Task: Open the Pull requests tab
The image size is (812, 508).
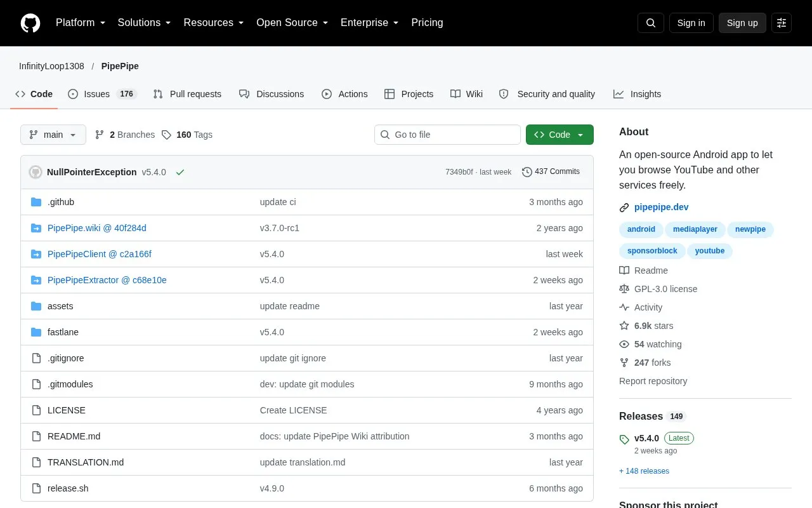Action: (x=187, y=94)
